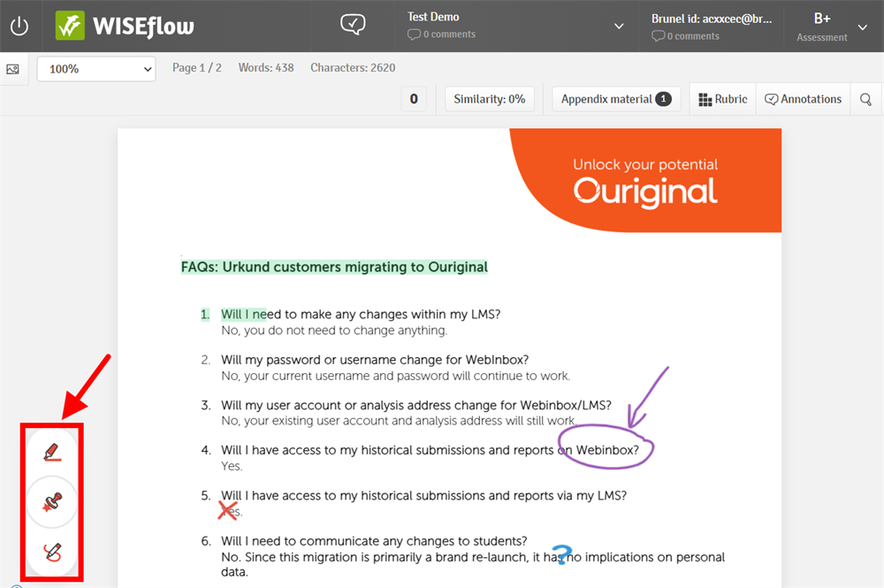
Task: Click the red X stamp on the document
Action: [227, 510]
